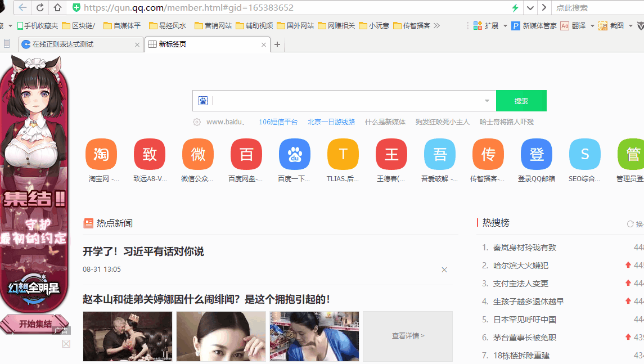Viewport: 644px width, 364px height.
Task: Click the 查看详情 tile
Action: [408, 336]
